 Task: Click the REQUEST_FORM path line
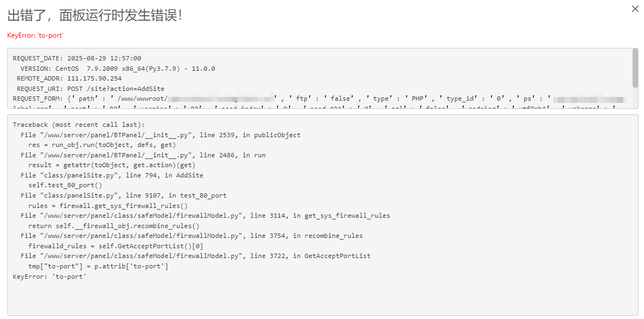point(320,99)
